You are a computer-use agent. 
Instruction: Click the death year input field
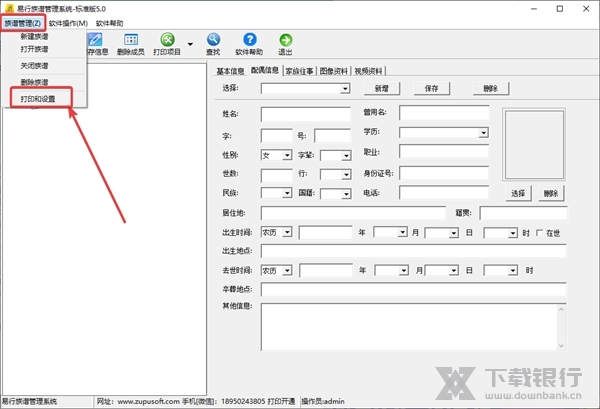[x=326, y=270]
